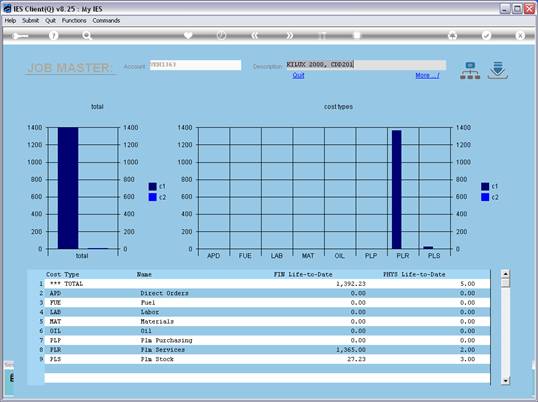Viewport: 538px width, 402px height.
Task: Click the Account input field
Action: [x=196, y=65]
